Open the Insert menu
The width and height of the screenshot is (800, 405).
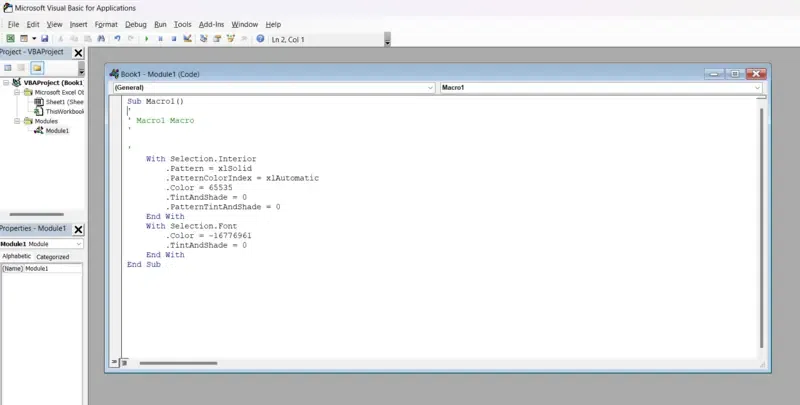pyautogui.click(x=79, y=24)
